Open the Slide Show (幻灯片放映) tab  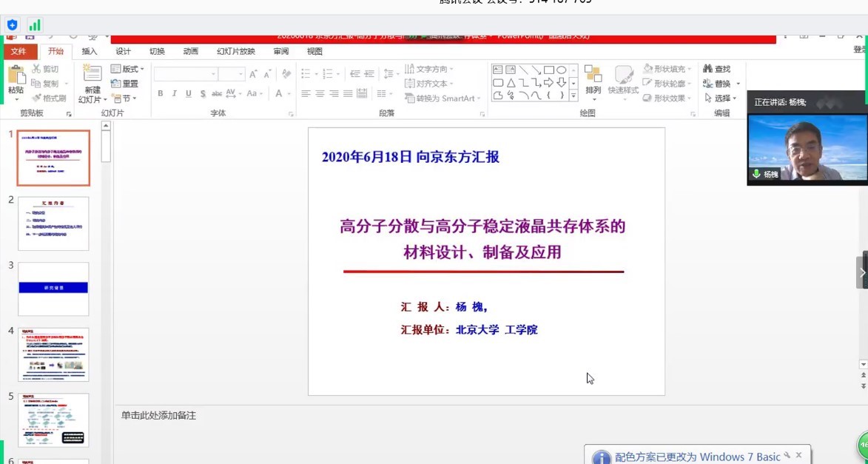(235, 51)
